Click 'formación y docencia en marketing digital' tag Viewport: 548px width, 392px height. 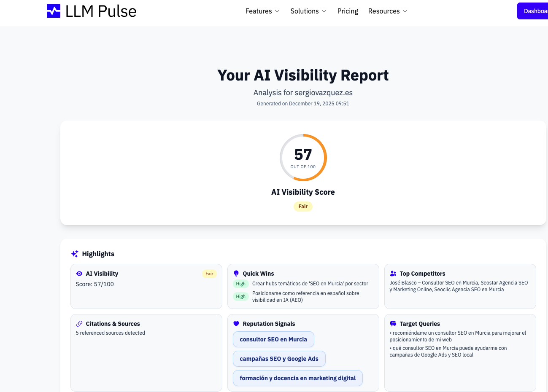pos(297,378)
